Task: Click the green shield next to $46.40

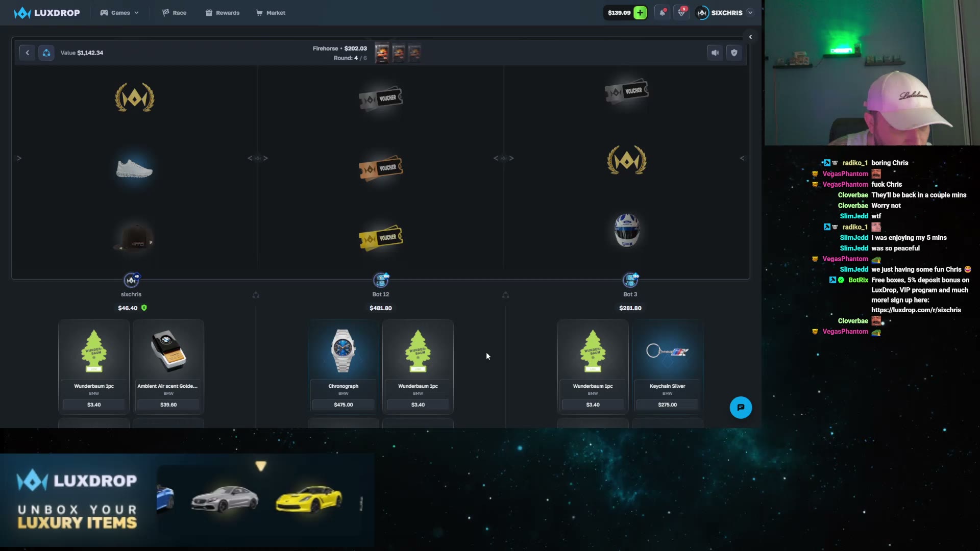Action: [144, 308]
